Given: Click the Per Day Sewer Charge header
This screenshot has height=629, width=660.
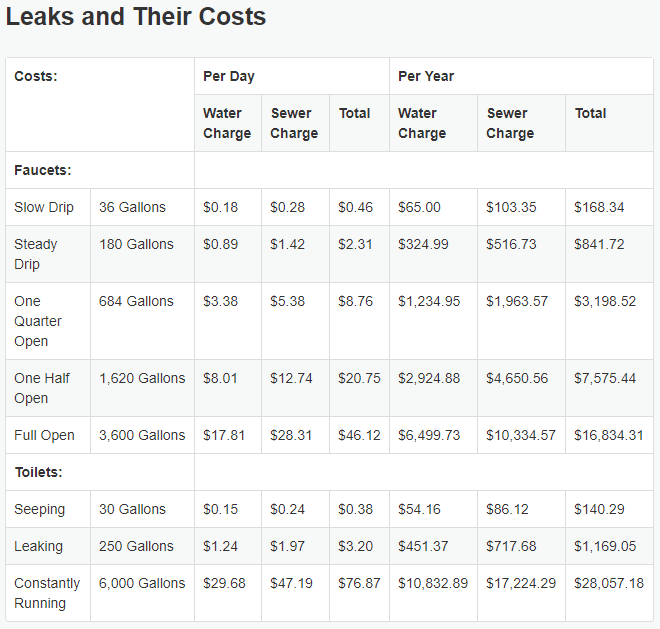Looking at the screenshot, I should (x=295, y=123).
